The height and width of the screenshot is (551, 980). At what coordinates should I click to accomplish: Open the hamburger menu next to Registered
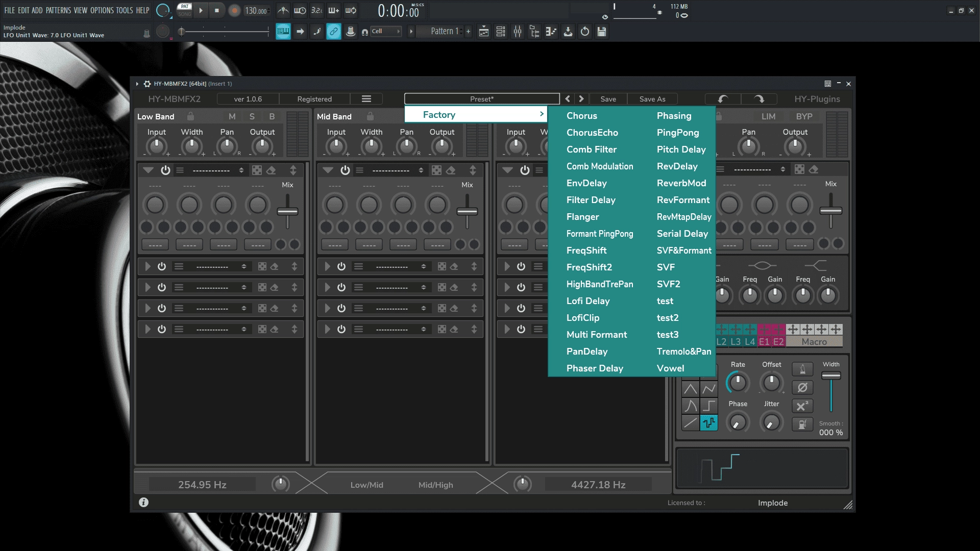click(366, 99)
